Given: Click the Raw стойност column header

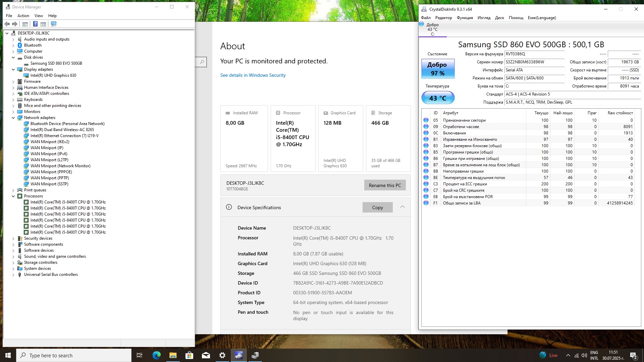Looking at the screenshot, I should [x=620, y=113].
